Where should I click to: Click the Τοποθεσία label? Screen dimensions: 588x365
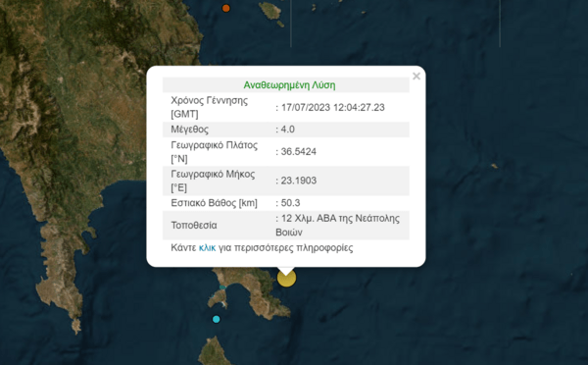pyautogui.click(x=194, y=226)
